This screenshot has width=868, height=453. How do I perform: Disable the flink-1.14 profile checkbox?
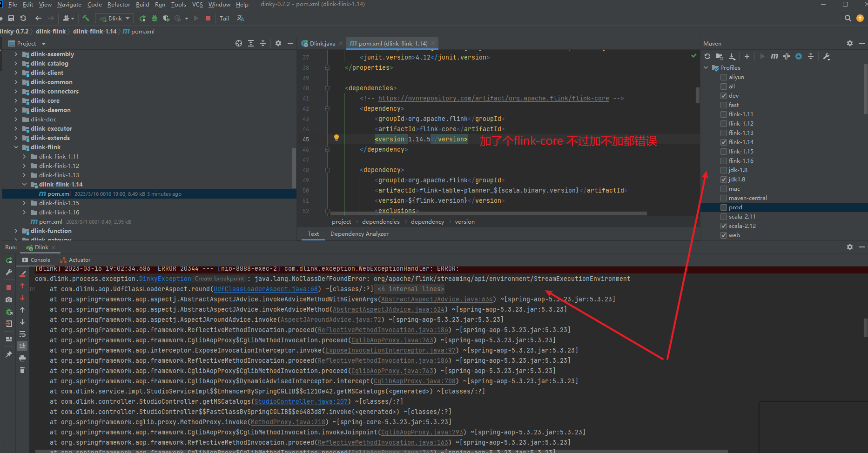pyautogui.click(x=724, y=142)
